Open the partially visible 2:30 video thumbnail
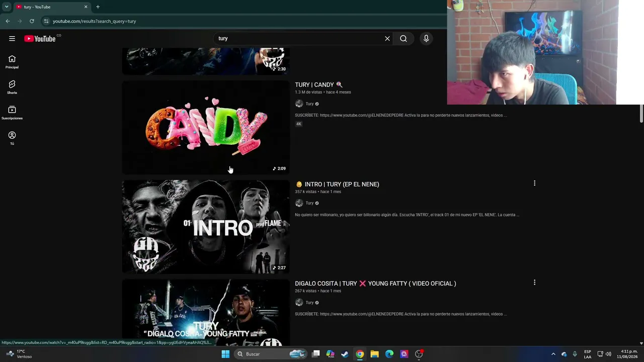This screenshot has width=644, height=362. tap(206, 61)
